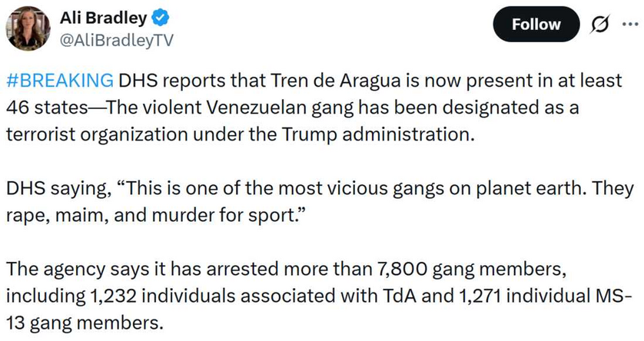
Task: Click the #BREAKING hashtag
Action: pyautogui.click(x=59, y=81)
